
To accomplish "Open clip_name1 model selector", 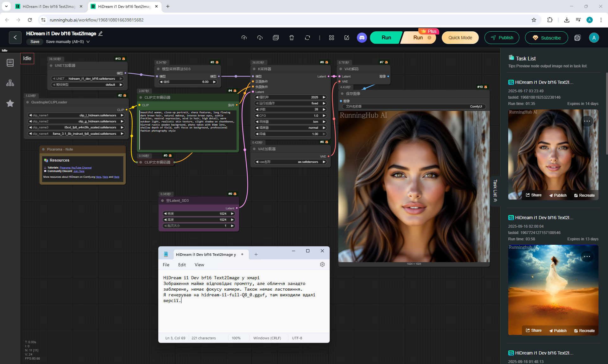I will click(76, 115).
